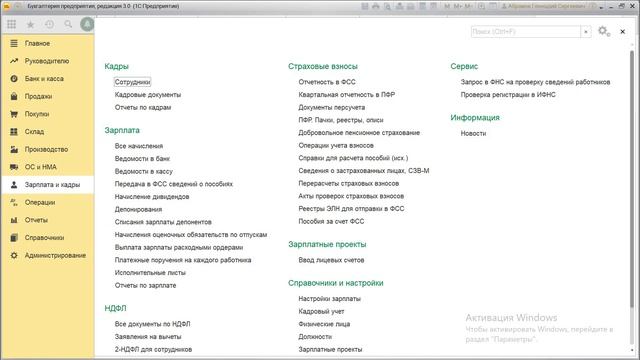Expand the title bar dropdown arrow
This screenshot has height=360, width=640.
(601, 7)
